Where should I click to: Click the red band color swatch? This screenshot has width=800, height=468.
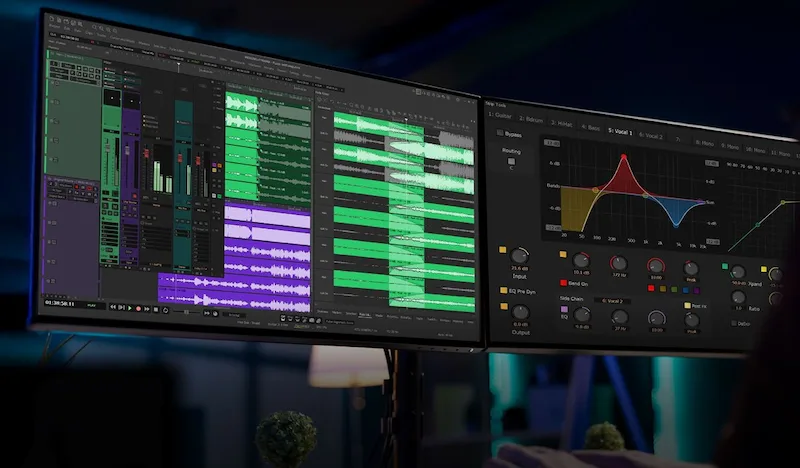click(x=650, y=289)
